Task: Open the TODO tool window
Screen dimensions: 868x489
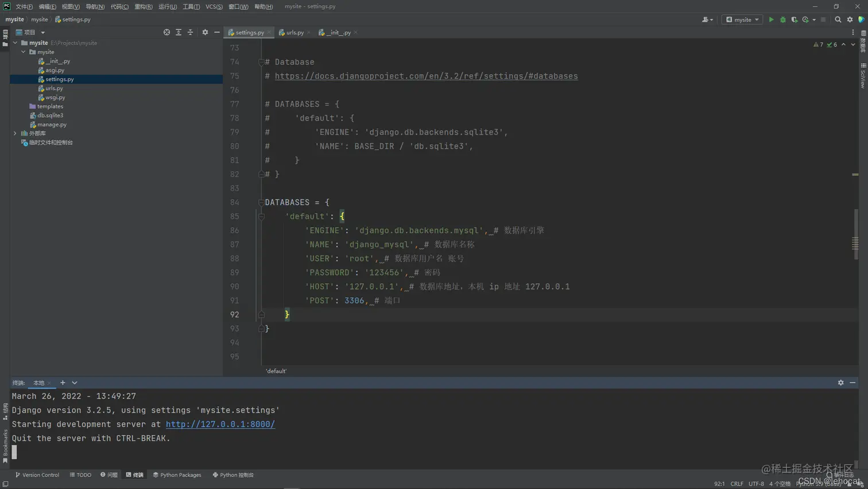Action: click(x=80, y=475)
